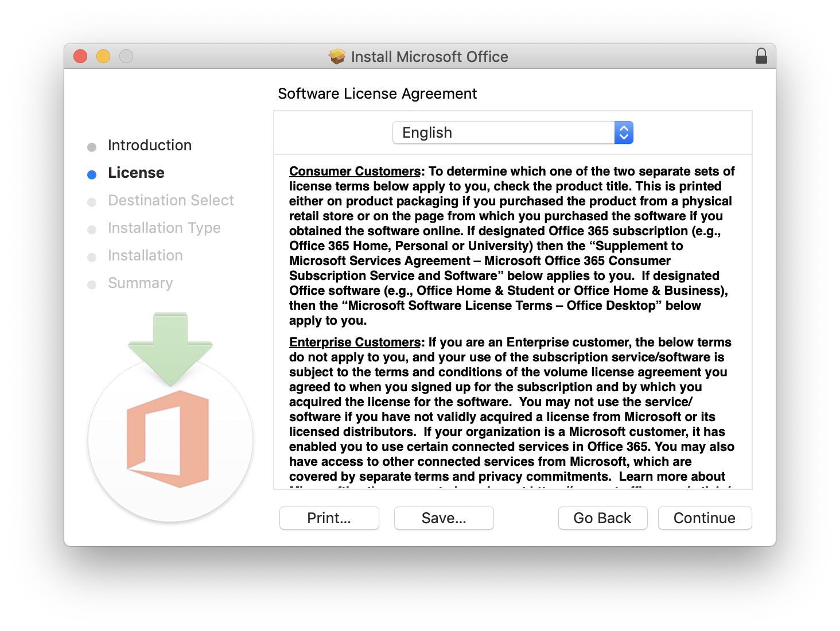Open the English language dropdown
This screenshot has width=840, height=631.
[x=512, y=133]
